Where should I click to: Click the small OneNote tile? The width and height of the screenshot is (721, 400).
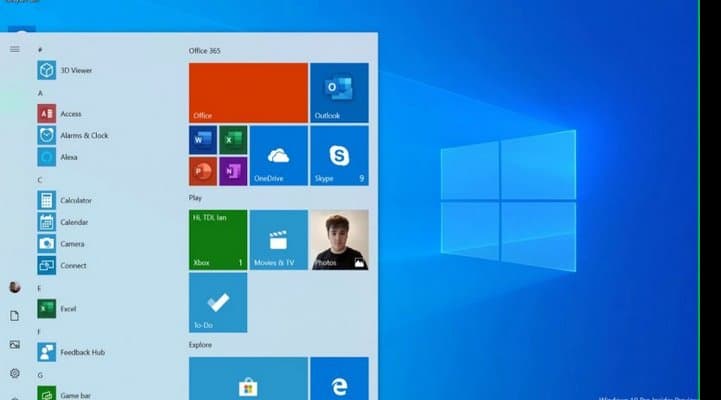(x=233, y=171)
